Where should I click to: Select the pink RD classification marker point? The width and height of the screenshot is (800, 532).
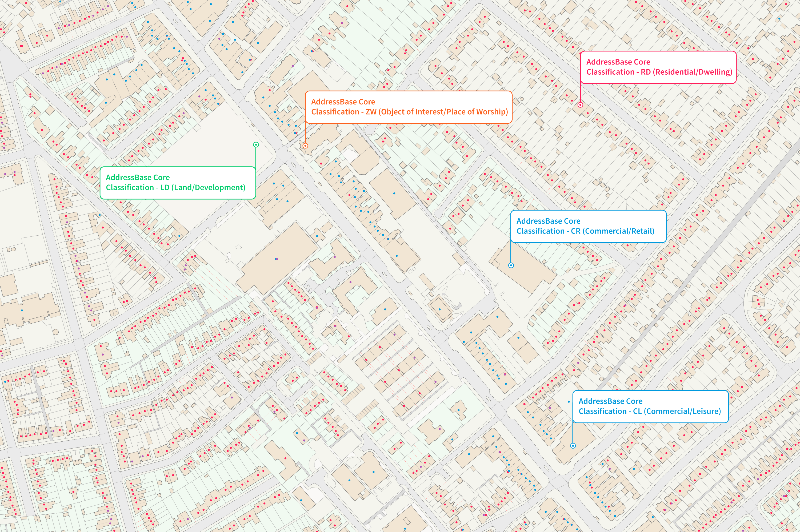coord(580,105)
